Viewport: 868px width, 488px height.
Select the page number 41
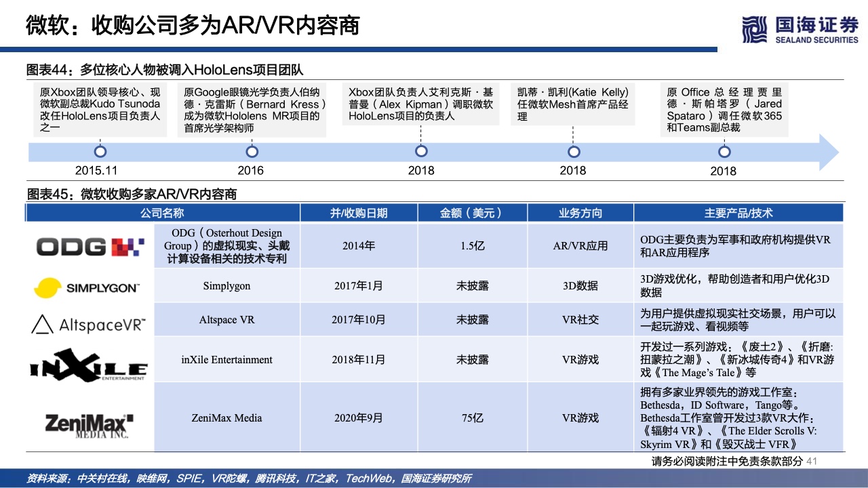[812, 462]
